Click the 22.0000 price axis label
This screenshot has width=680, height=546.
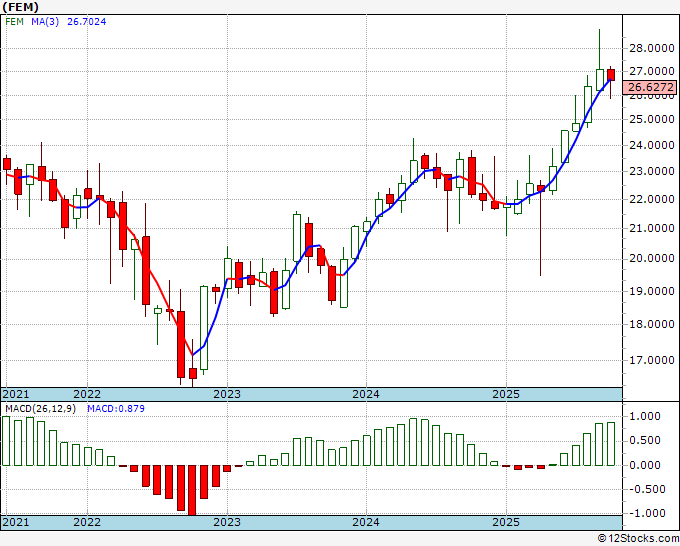(x=651, y=199)
